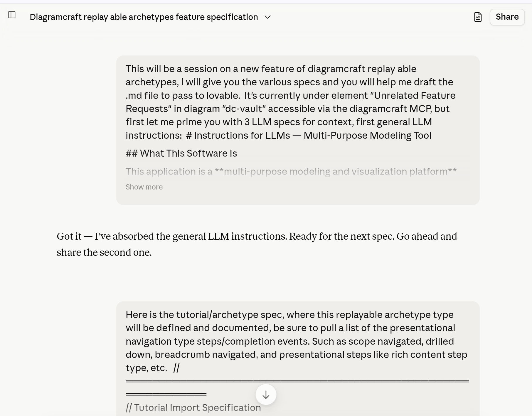Image resolution: width=532 pixels, height=416 pixels.
Task: Open the Diagramcraft replay able archetypes chat title
Action: (144, 17)
